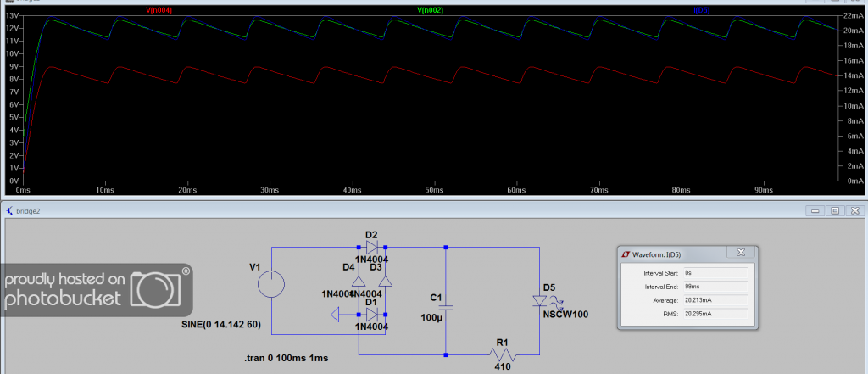Click the Interval Start field
Viewport: 868px width, 374px height.
(x=715, y=273)
